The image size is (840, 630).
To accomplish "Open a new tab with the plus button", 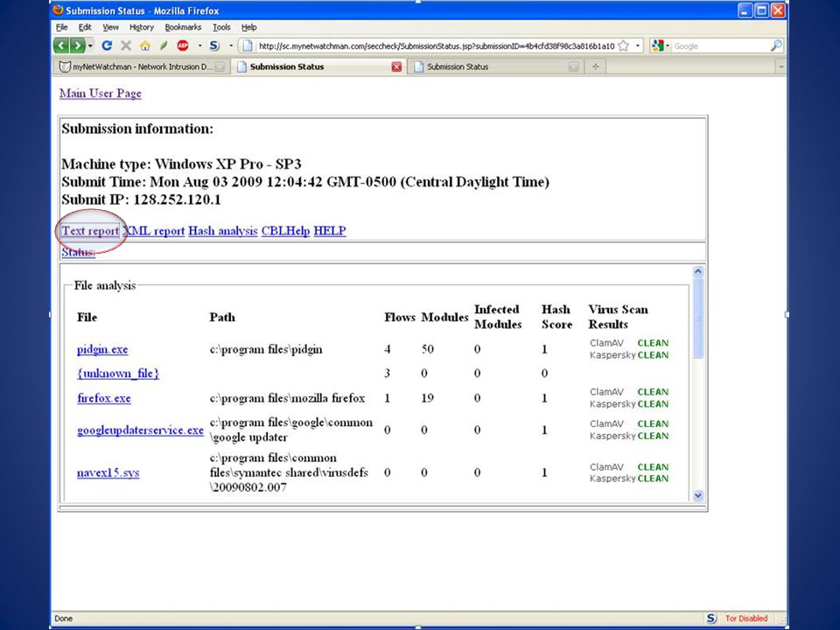I will pyautogui.click(x=595, y=67).
